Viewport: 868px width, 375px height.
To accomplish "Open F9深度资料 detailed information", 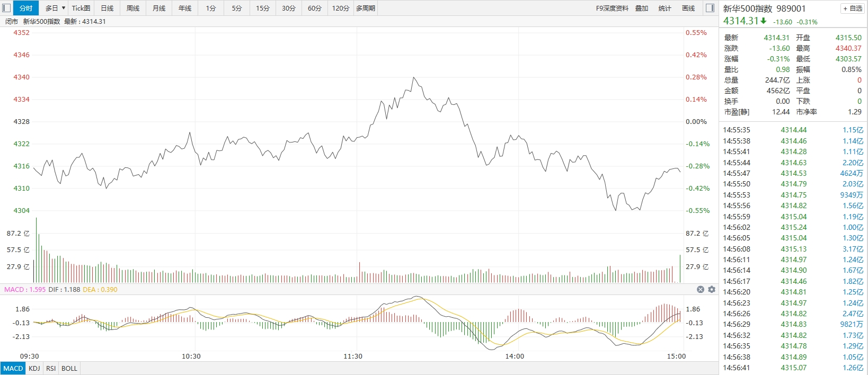I will point(612,8).
